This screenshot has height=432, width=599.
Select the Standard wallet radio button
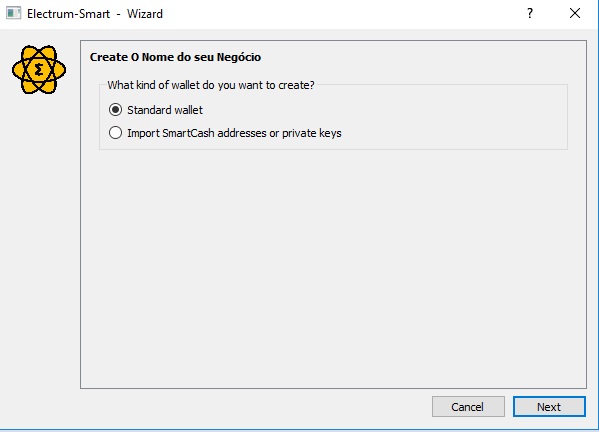pyautogui.click(x=115, y=110)
